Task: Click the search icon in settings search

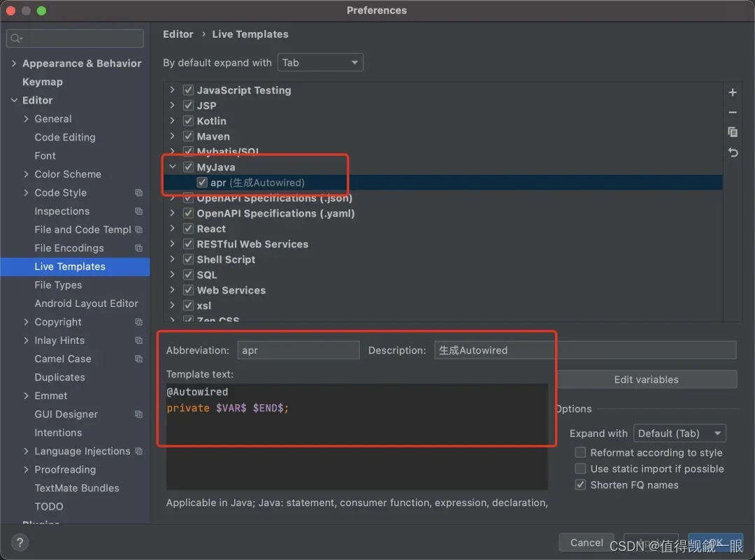Action: click(16, 38)
